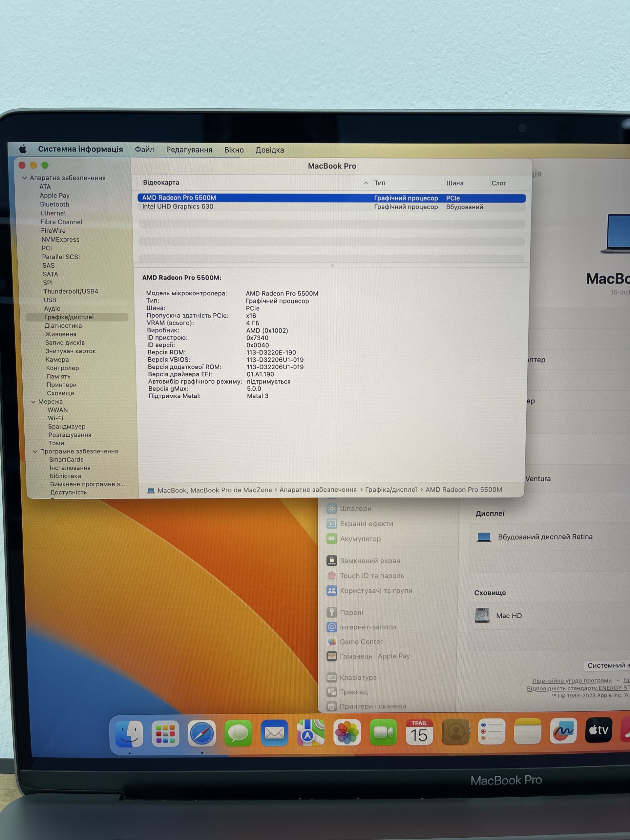Open Photos app in Dock
The height and width of the screenshot is (840, 630).
pyautogui.click(x=347, y=732)
